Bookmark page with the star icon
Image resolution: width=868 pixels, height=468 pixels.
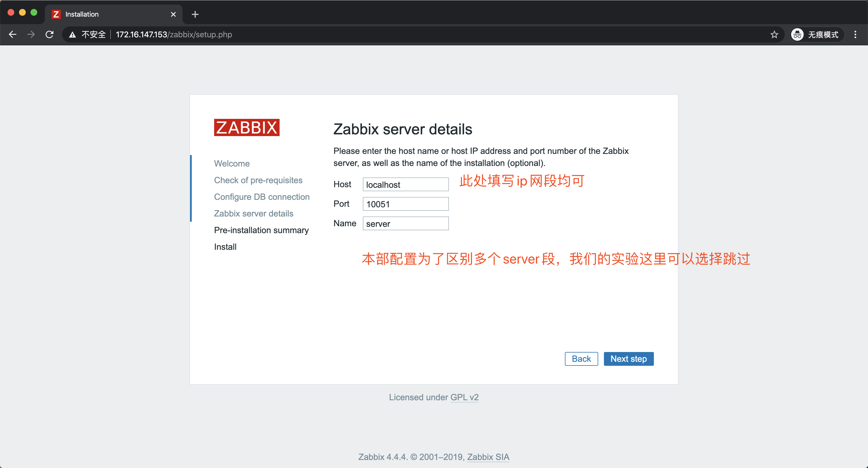pyautogui.click(x=774, y=34)
